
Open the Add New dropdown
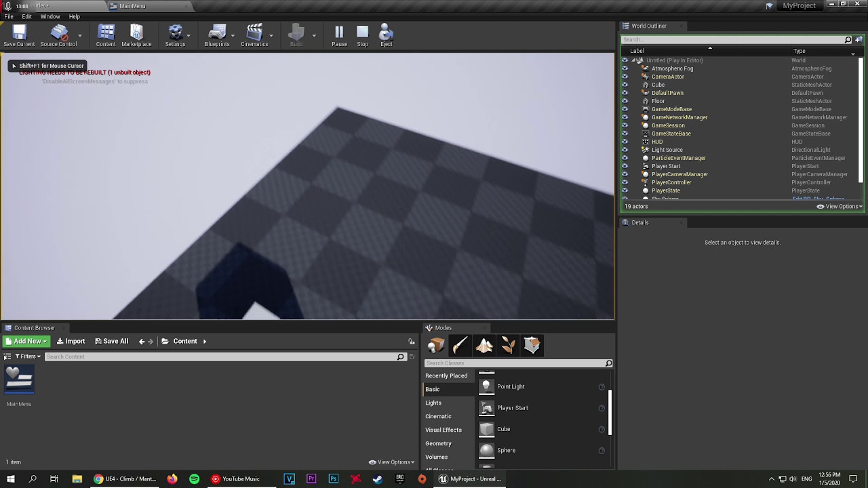(x=26, y=342)
